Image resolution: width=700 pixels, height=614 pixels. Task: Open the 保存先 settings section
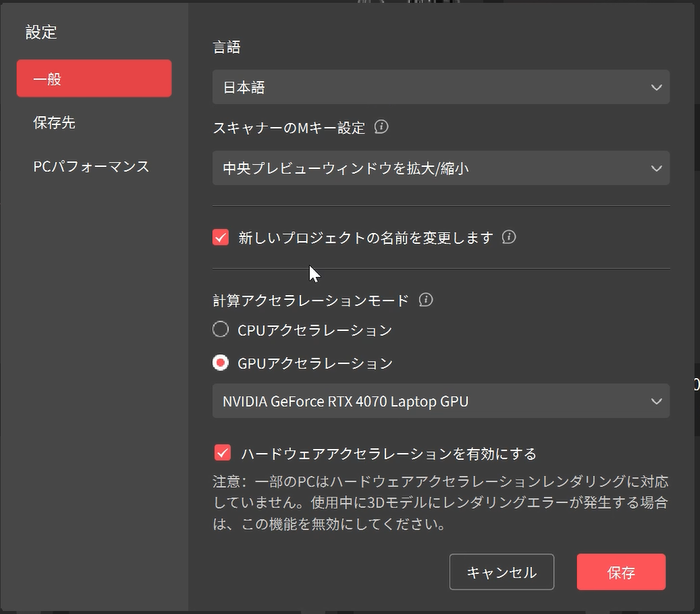coord(54,123)
